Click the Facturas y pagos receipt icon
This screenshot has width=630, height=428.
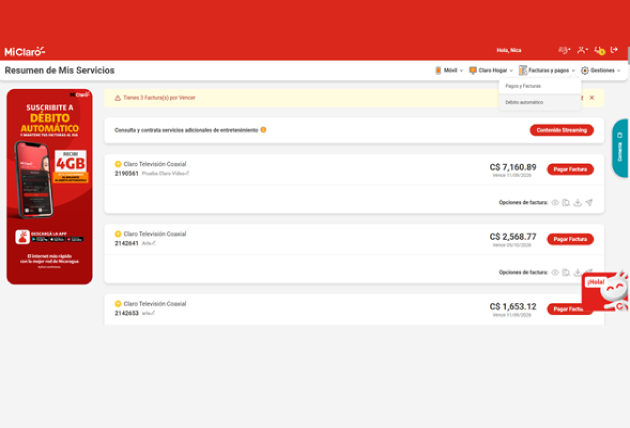(x=523, y=70)
